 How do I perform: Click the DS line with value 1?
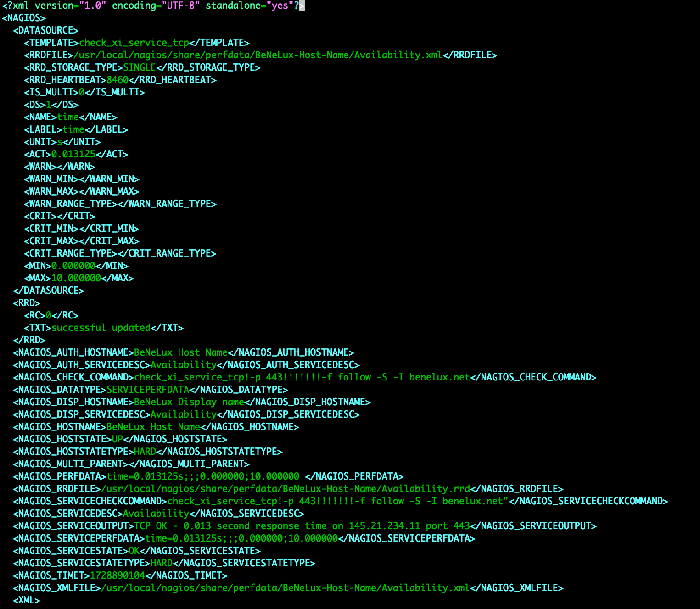click(x=51, y=105)
